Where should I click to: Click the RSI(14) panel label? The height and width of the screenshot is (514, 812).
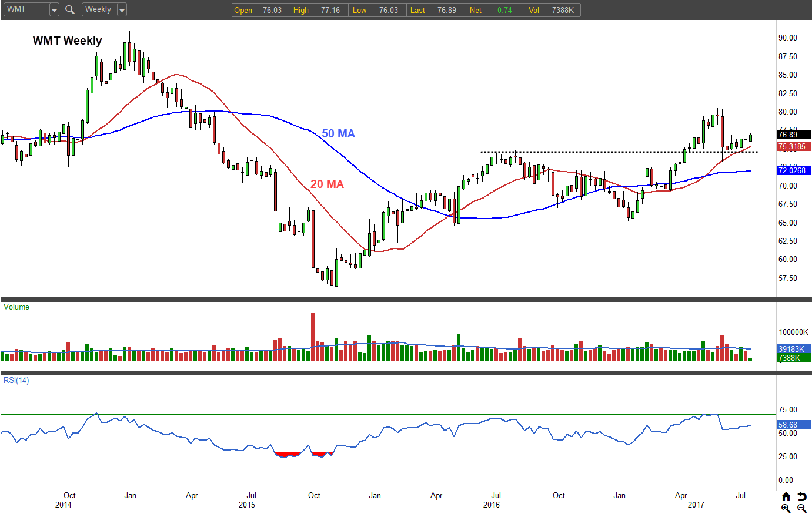(16, 380)
